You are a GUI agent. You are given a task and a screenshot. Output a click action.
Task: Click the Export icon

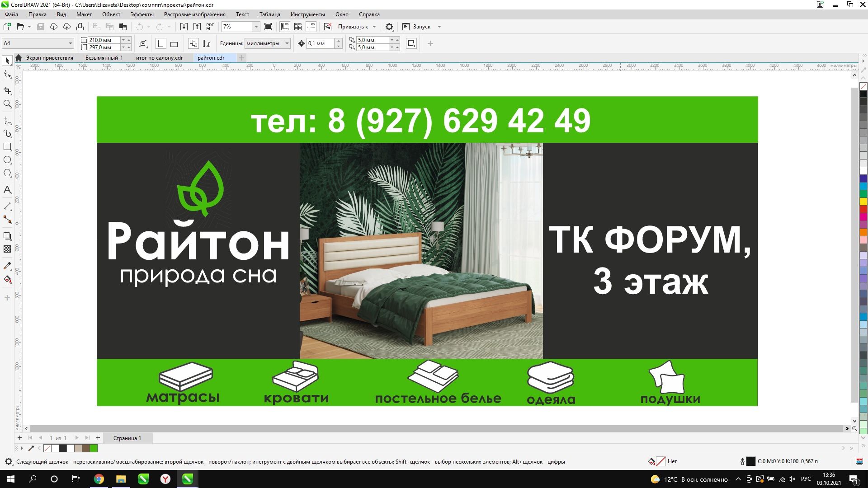[197, 27]
